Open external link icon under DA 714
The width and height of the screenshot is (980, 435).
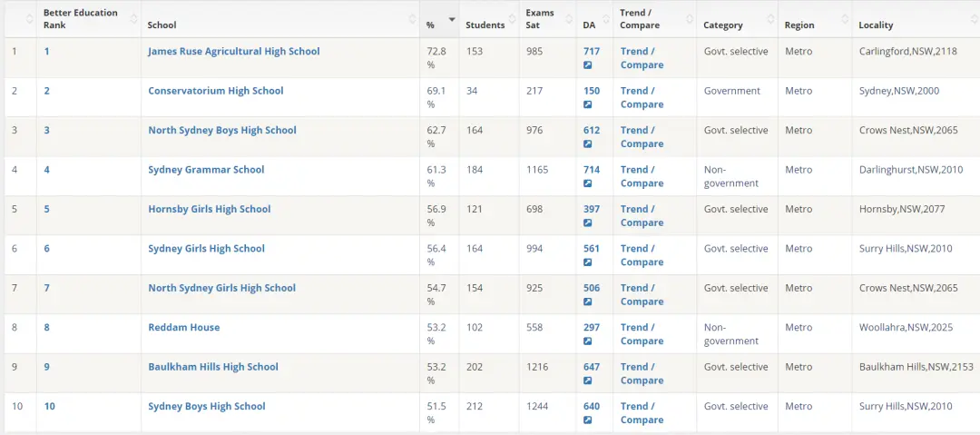587,183
